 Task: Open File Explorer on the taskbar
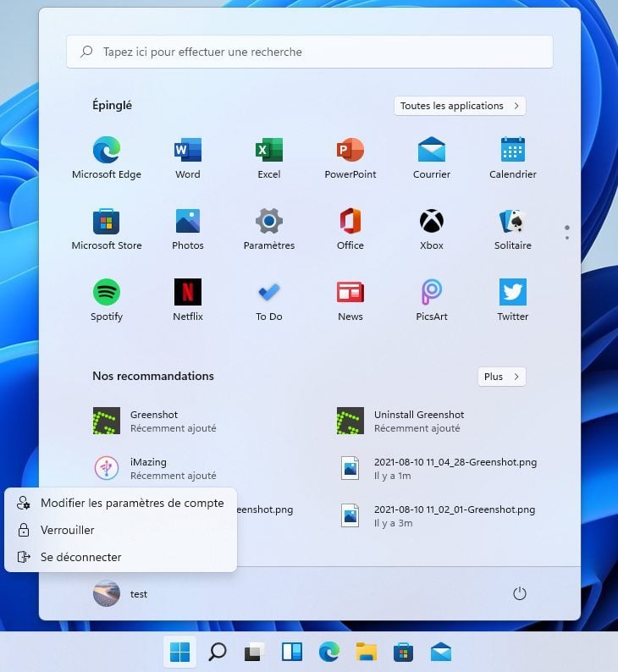pyautogui.click(x=367, y=653)
